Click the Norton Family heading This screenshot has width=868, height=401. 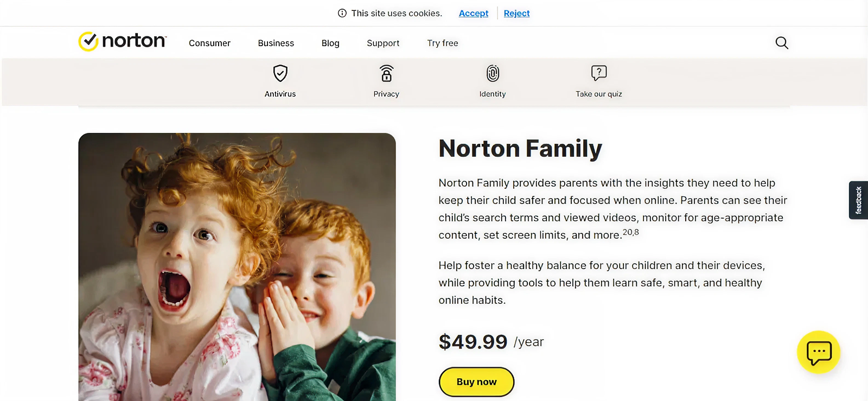click(520, 149)
